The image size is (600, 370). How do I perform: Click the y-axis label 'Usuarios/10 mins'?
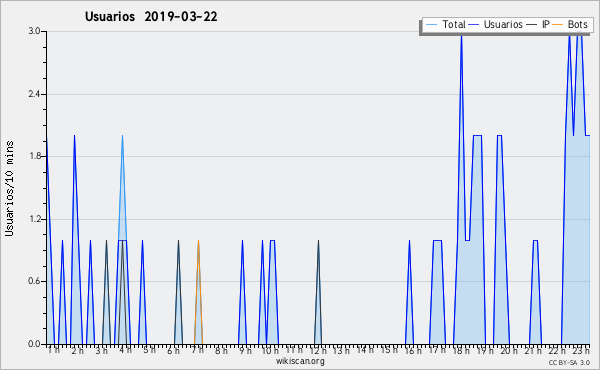click(x=10, y=189)
